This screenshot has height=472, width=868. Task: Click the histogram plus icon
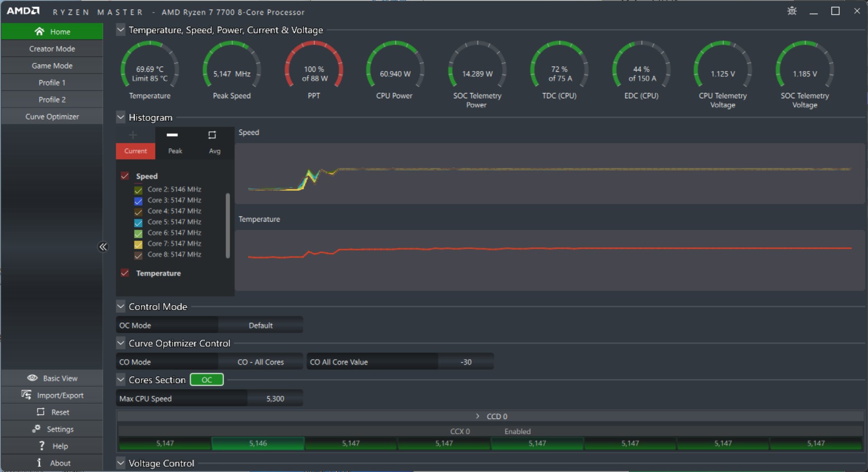pyautogui.click(x=133, y=135)
